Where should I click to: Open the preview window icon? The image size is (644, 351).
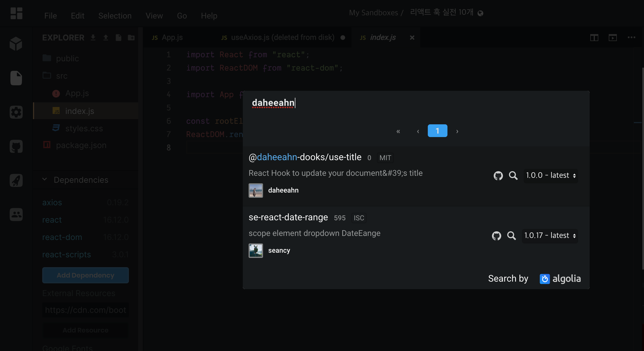click(x=612, y=38)
